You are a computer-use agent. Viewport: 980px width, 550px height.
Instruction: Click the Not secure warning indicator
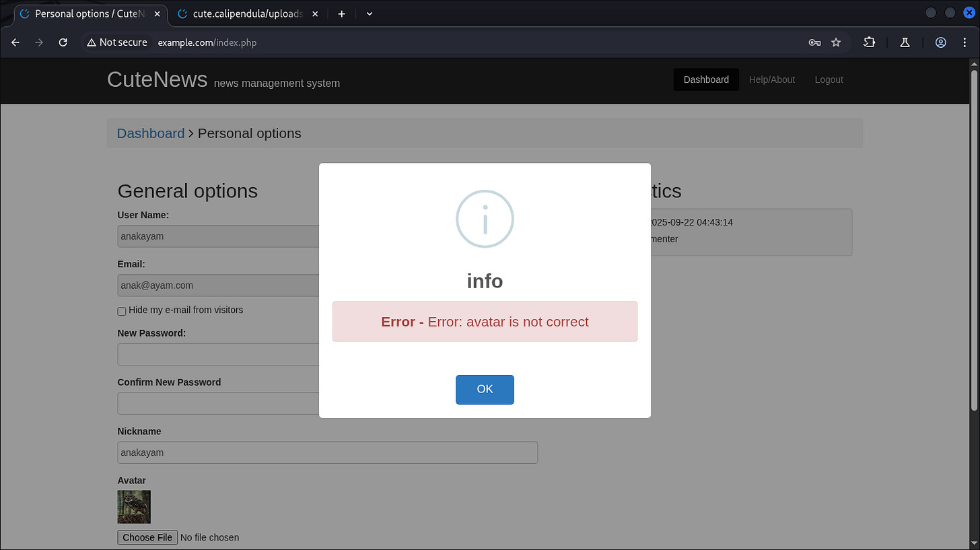point(117,42)
